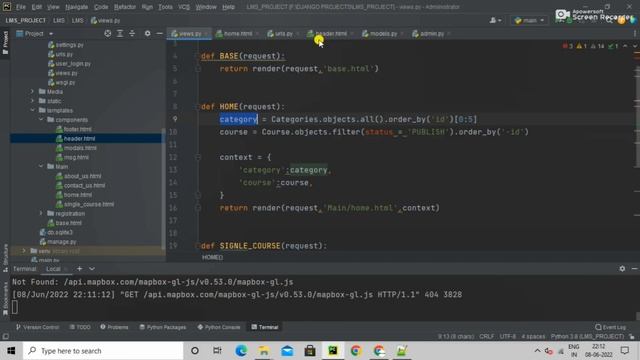640x360 pixels.
Task: Open the user account icon in toolbar
Action: point(495,20)
